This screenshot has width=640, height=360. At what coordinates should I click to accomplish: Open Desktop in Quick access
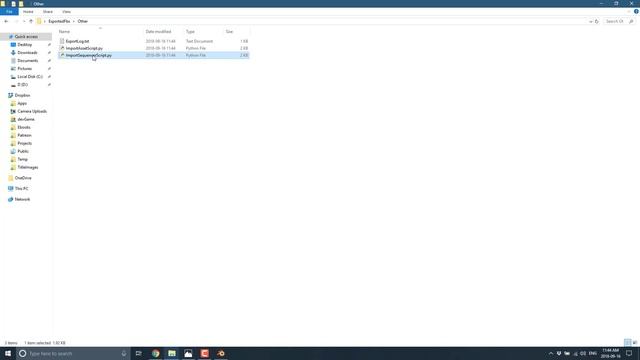click(x=24, y=44)
